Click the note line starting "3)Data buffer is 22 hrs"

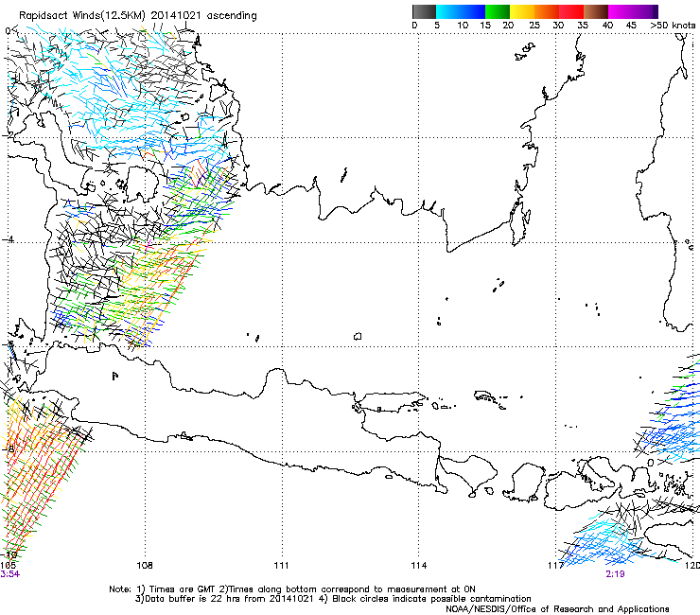point(333,599)
